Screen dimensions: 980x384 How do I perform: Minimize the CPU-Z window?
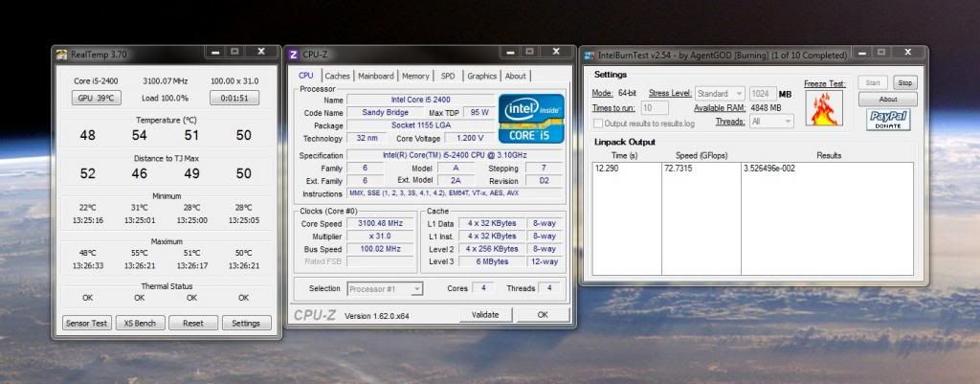tap(510, 52)
